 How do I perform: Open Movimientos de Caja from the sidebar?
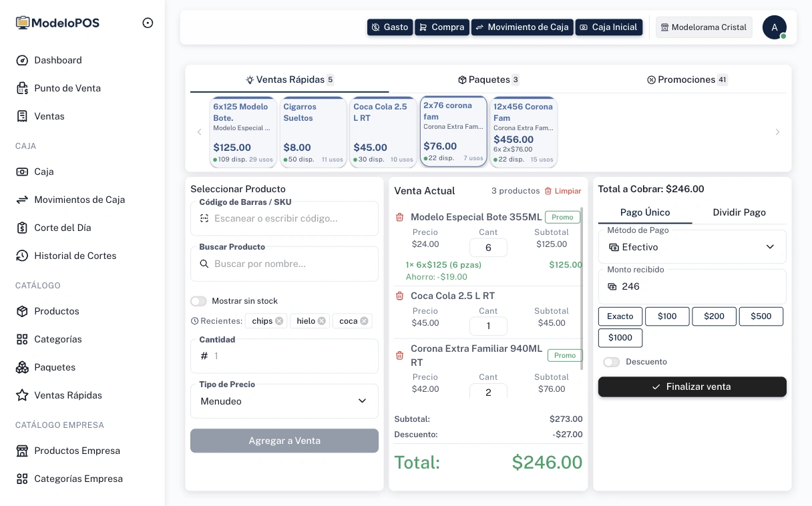pyautogui.click(x=79, y=200)
